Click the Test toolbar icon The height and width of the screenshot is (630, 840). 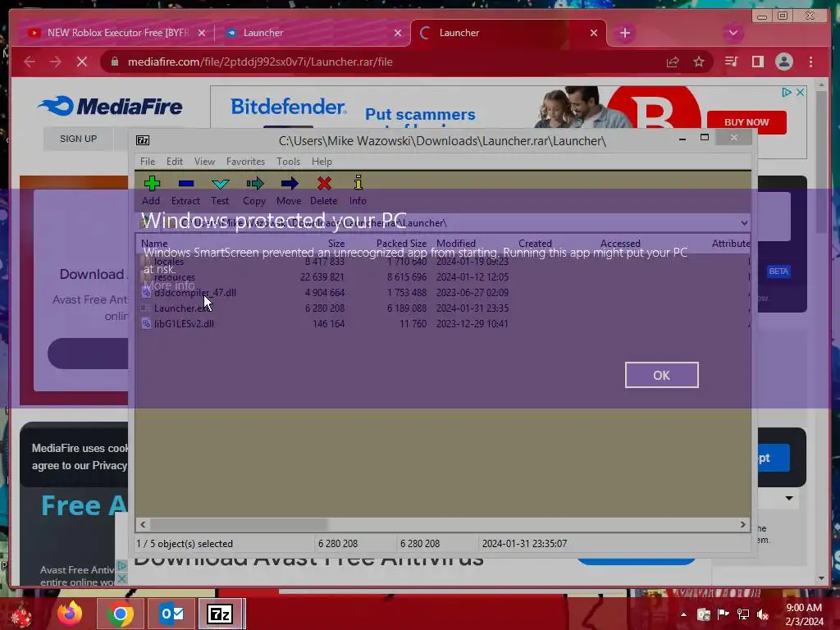(220, 190)
